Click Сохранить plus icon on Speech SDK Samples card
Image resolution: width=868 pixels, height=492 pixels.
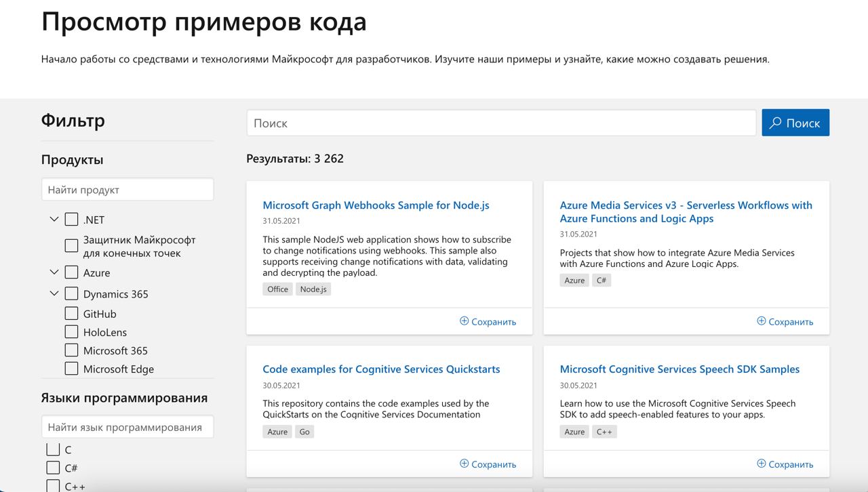762,464
